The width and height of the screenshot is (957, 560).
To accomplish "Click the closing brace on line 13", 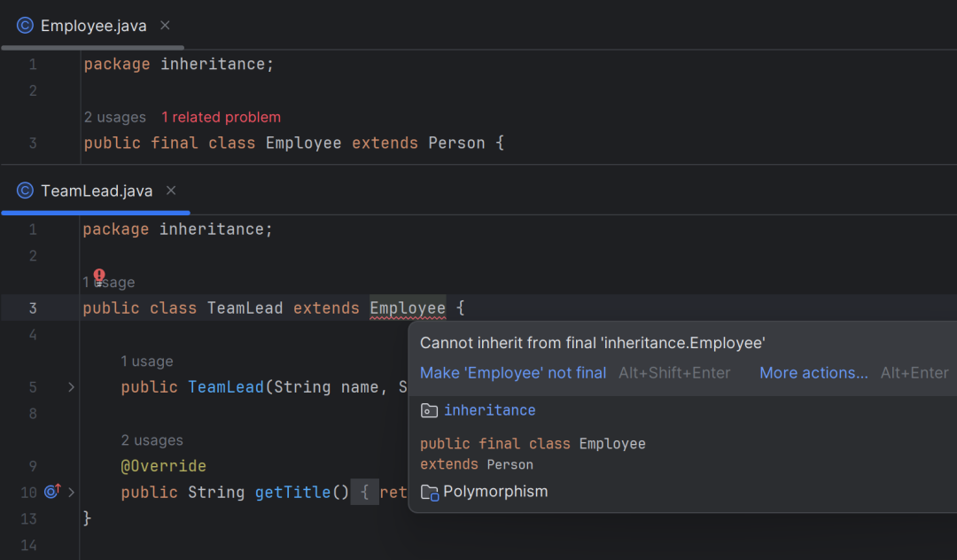I will pyautogui.click(x=87, y=518).
